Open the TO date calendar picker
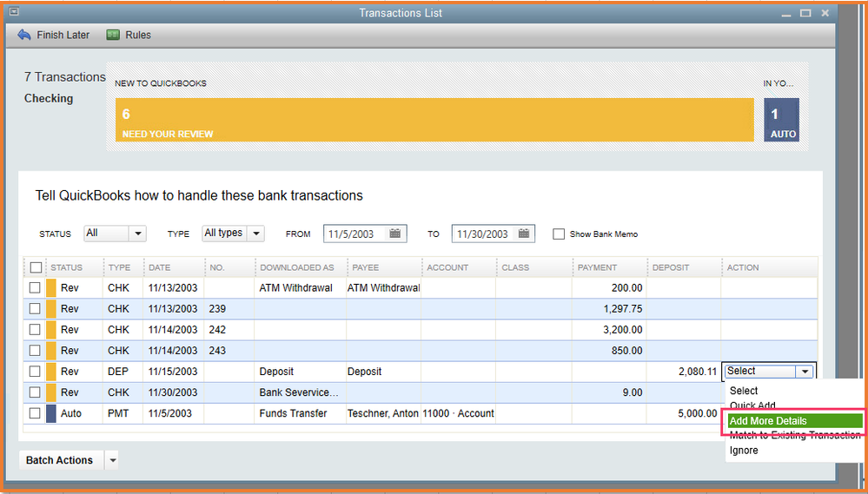 [x=524, y=234]
